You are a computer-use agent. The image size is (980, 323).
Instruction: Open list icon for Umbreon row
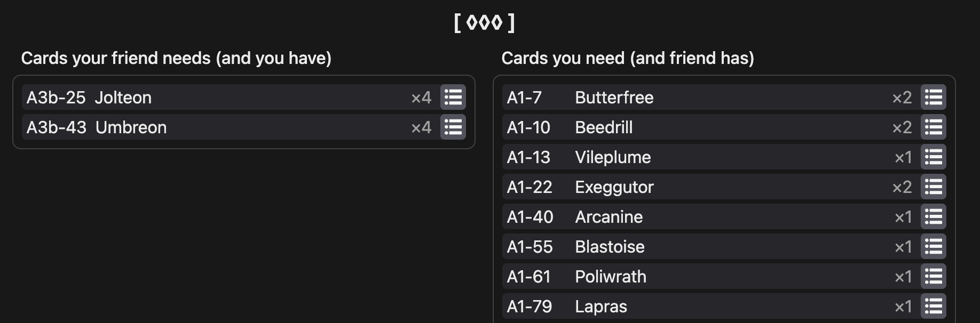453,127
